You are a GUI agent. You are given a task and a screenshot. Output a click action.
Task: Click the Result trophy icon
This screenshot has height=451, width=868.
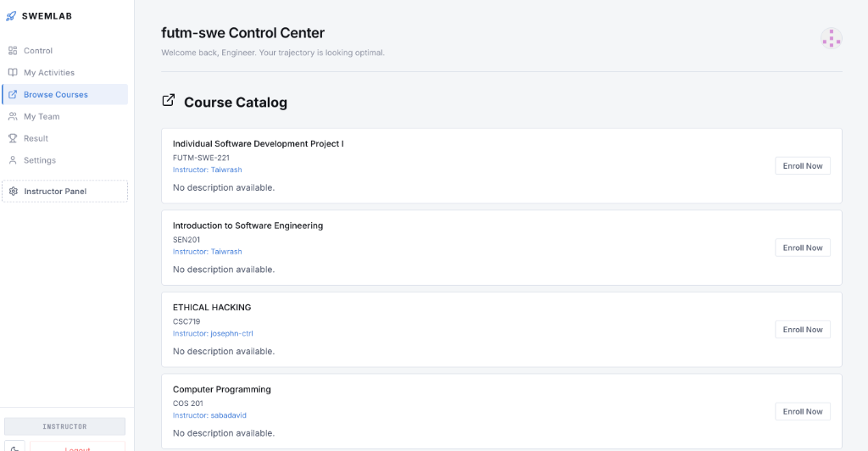[x=13, y=138]
